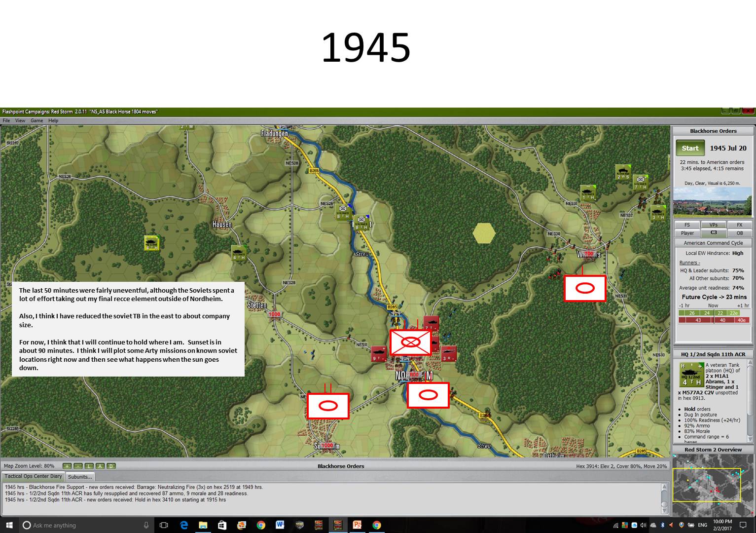756x533 pixels.
Task: Open the Action Center notifications icon
Action: tap(743, 525)
